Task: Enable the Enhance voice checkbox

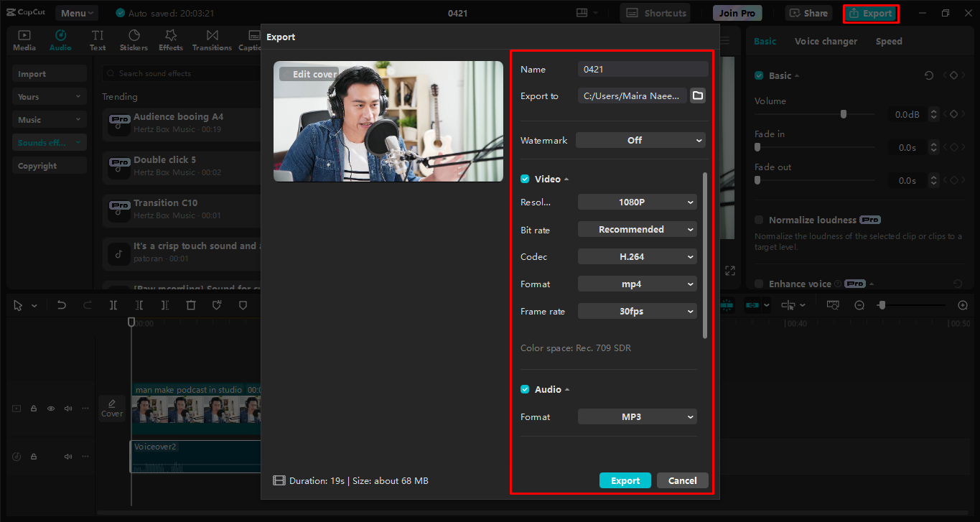Action: (759, 284)
